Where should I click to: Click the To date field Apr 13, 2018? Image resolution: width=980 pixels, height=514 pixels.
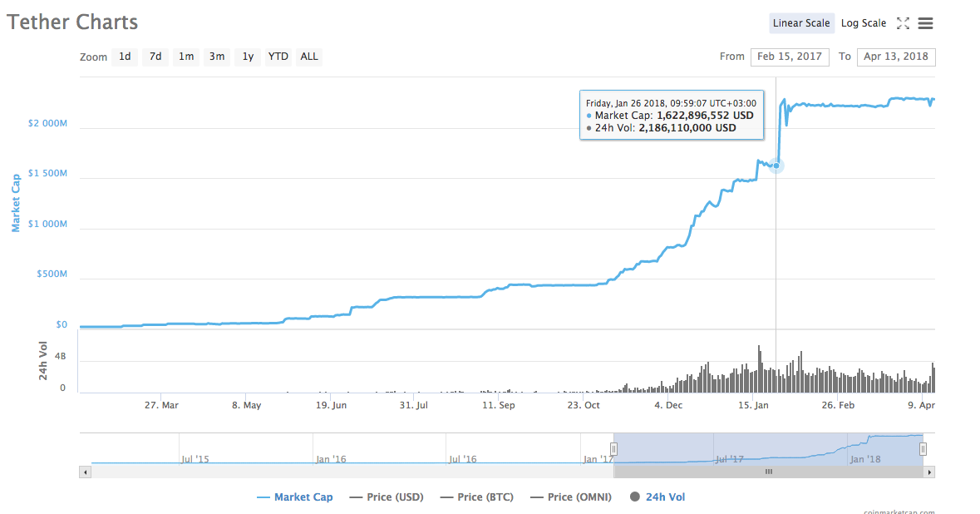click(x=895, y=57)
